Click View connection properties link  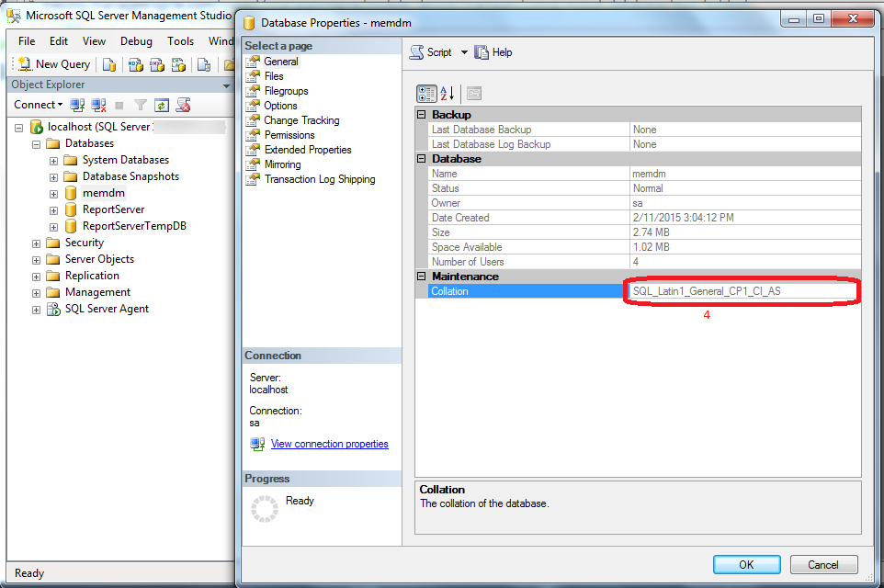(x=329, y=444)
